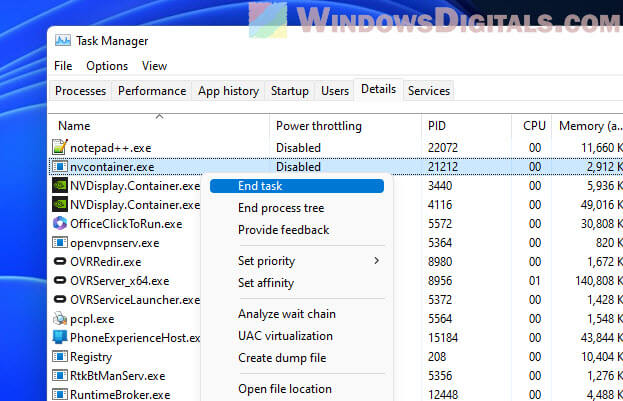The image size is (623, 401).
Task: Click the openvpnserv.exe process icon
Action: (60, 243)
